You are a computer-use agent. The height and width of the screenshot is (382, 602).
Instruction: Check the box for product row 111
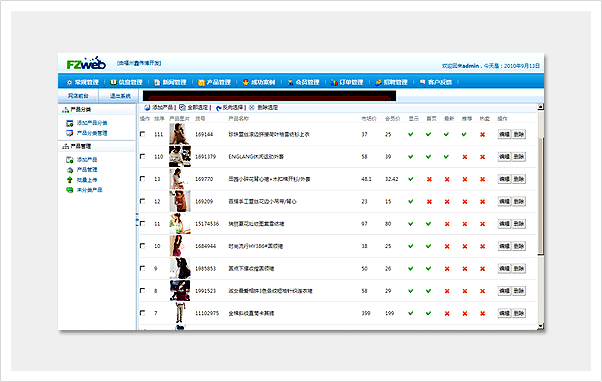click(x=143, y=134)
